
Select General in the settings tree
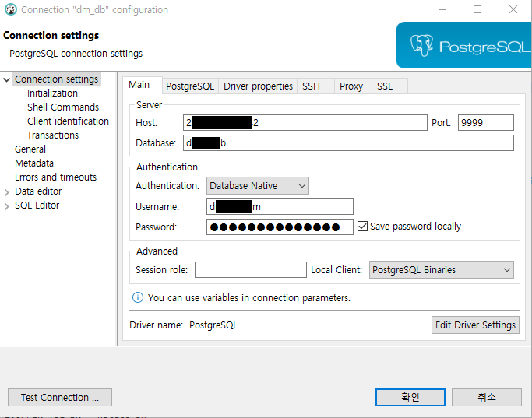point(30,149)
